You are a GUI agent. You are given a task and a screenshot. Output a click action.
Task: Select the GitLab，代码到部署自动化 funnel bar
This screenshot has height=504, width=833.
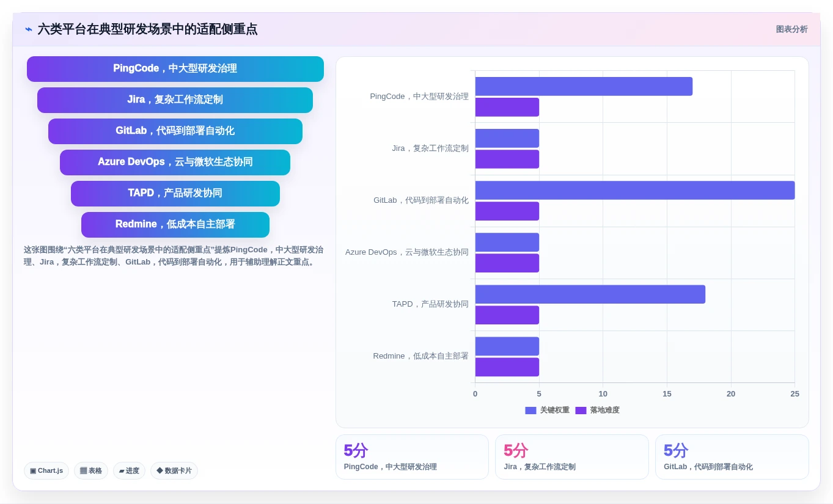click(175, 131)
